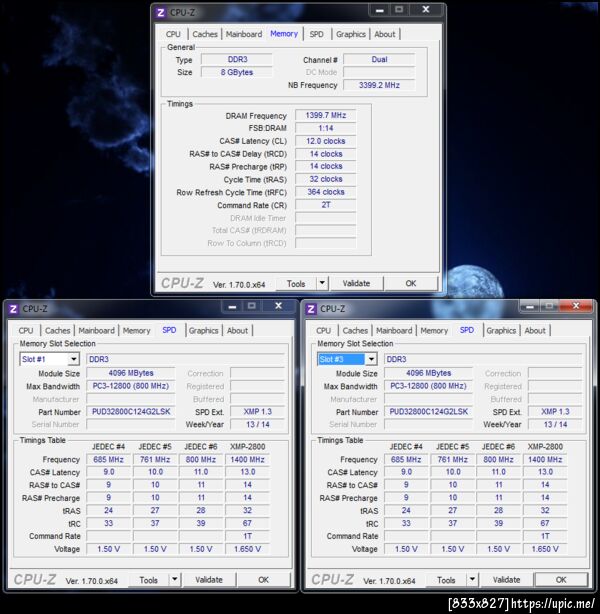Select the SPD tab in the Slot #3 window
This screenshot has width=600, height=614.
point(467,330)
